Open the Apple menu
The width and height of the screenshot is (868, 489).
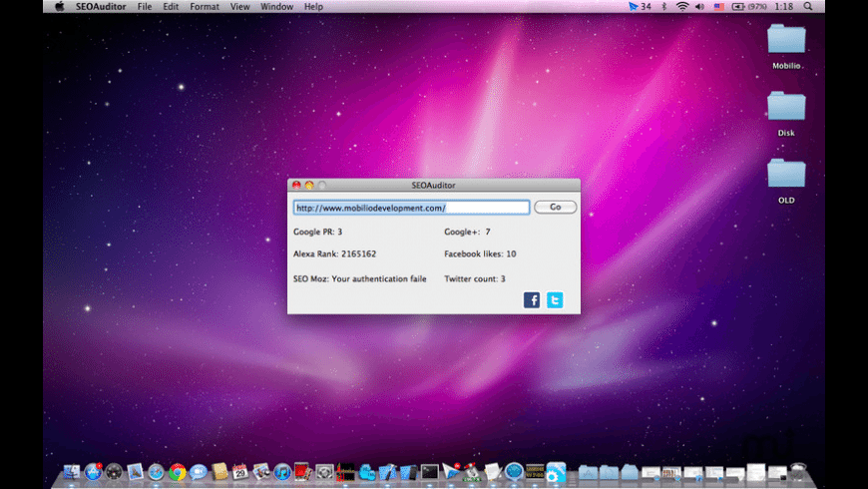pos(59,7)
